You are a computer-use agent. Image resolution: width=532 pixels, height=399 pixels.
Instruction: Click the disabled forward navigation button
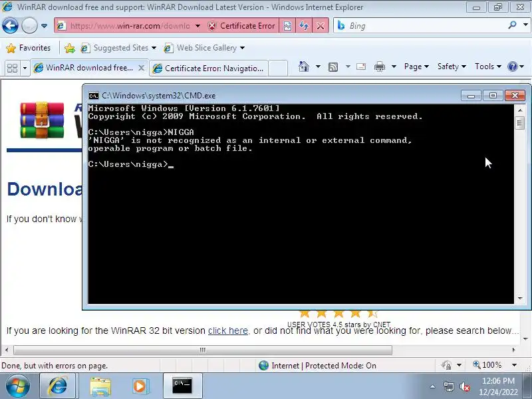[x=29, y=26]
